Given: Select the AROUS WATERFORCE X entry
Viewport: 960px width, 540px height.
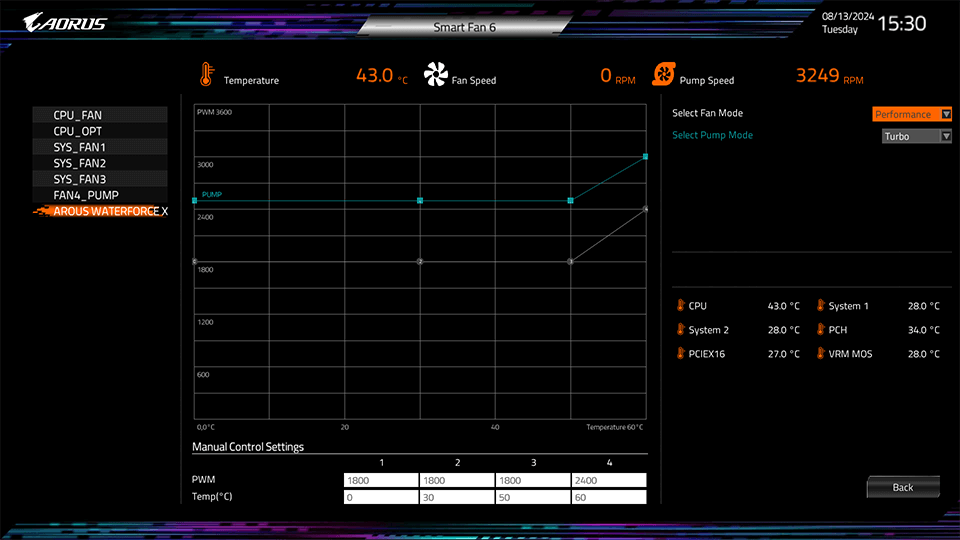Looking at the screenshot, I should click(x=110, y=211).
